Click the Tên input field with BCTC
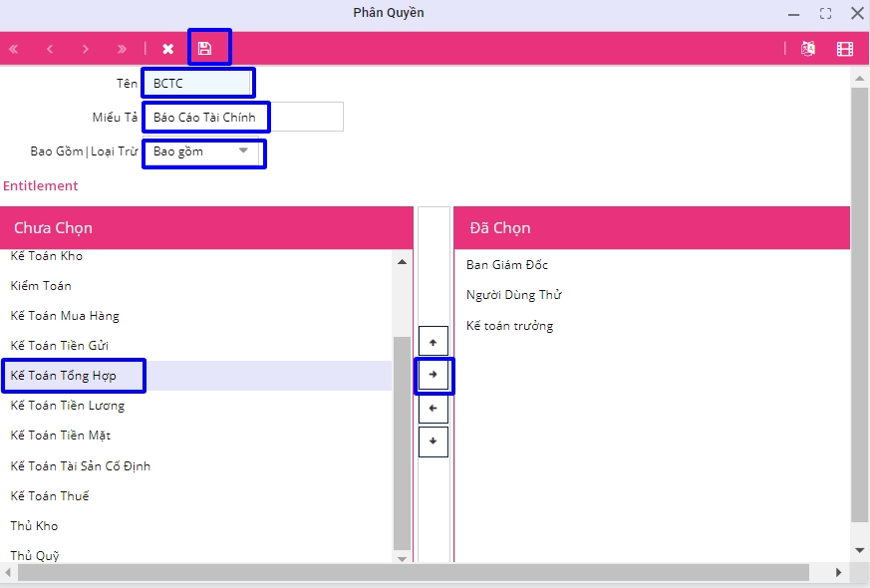The image size is (870, 588). [x=197, y=84]
